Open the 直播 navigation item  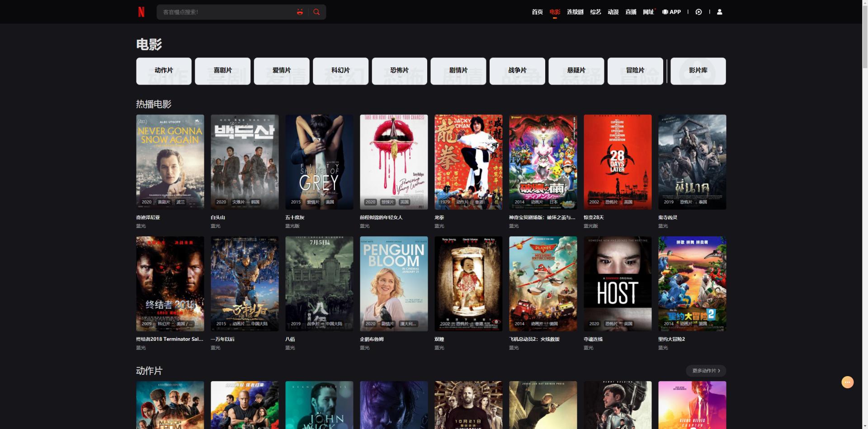coord(631,12)
